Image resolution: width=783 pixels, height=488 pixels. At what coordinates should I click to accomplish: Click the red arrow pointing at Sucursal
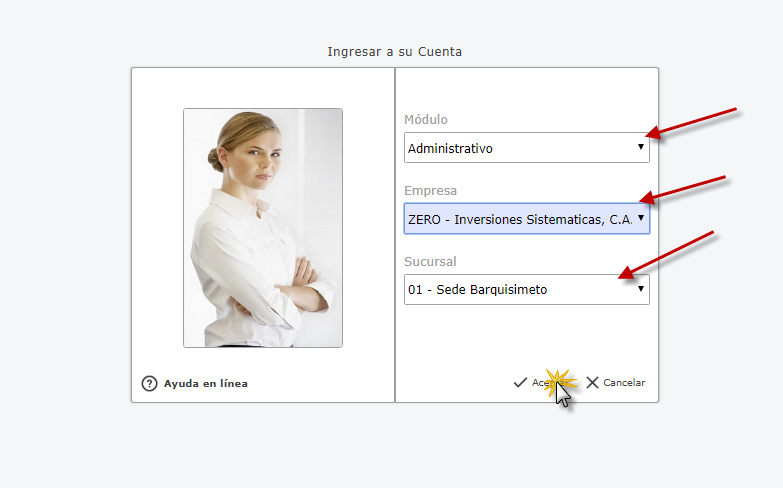(x=666, y=253)
